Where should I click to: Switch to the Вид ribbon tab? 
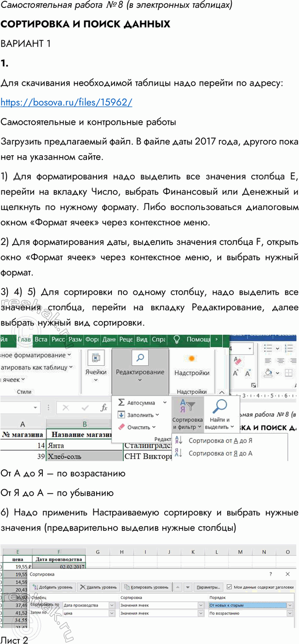[142, 340]
